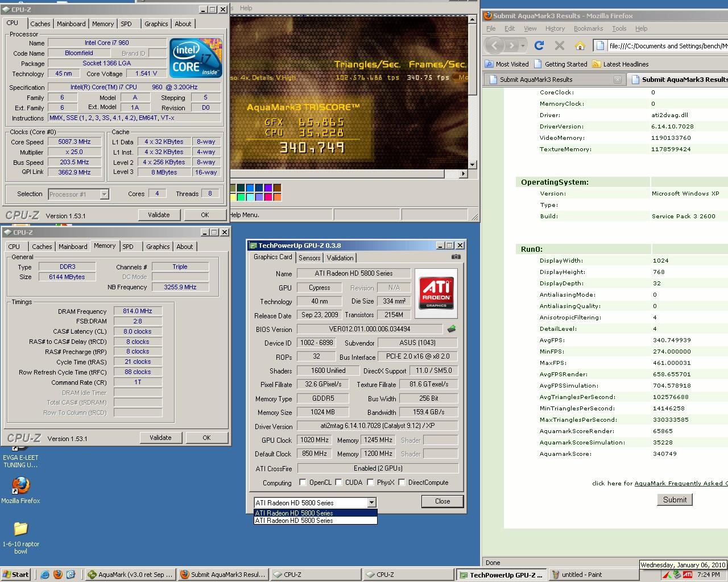Open AquaMark Frequently Asked link
Image resolution: width=728 pixels, height=582 pixels.
681,483
